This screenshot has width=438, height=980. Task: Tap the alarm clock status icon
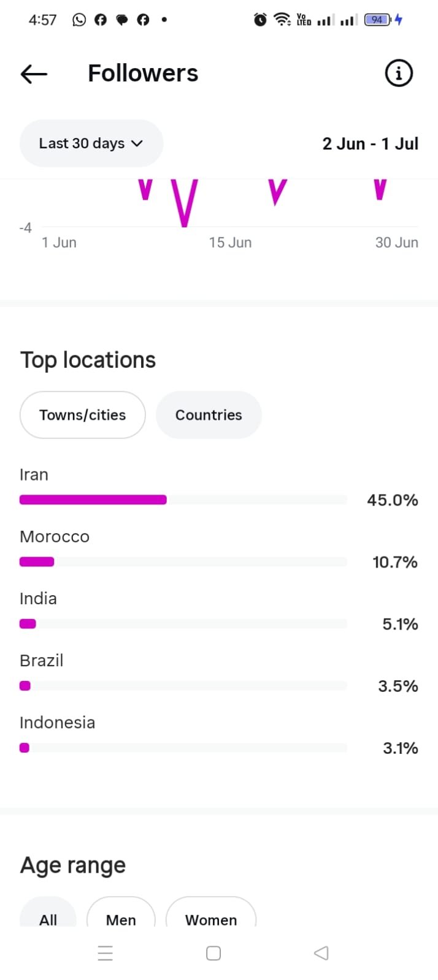260,20
